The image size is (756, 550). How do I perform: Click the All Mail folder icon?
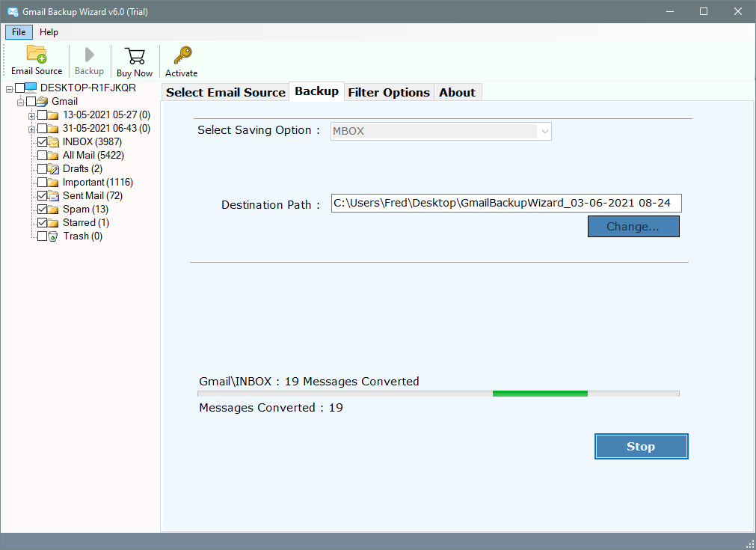pos(53,156)
